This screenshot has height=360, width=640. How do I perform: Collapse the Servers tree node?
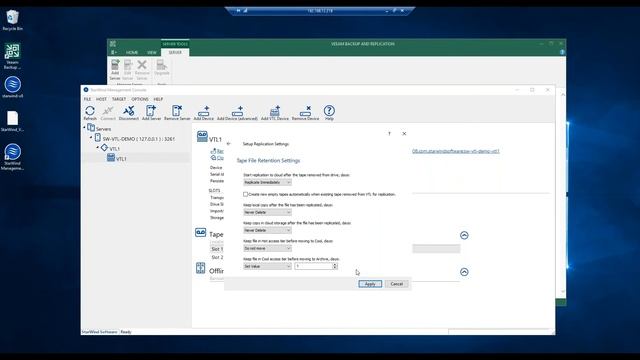(84, 128)
